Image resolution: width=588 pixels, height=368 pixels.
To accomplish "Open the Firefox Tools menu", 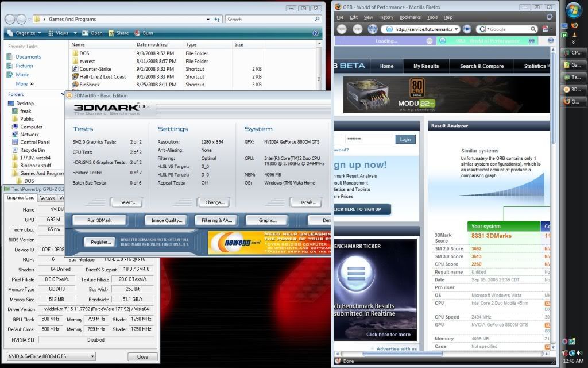I will click(x=432, y=17).
